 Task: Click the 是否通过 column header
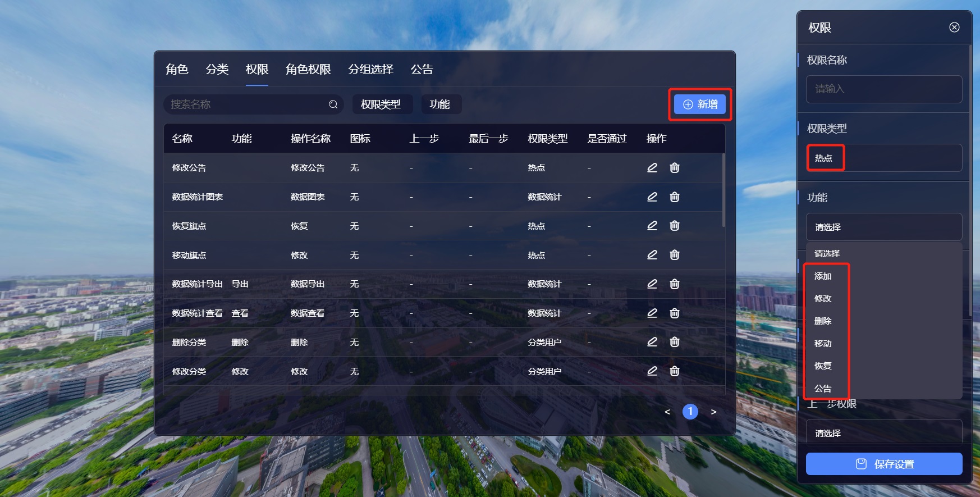[x=607, y=139]
